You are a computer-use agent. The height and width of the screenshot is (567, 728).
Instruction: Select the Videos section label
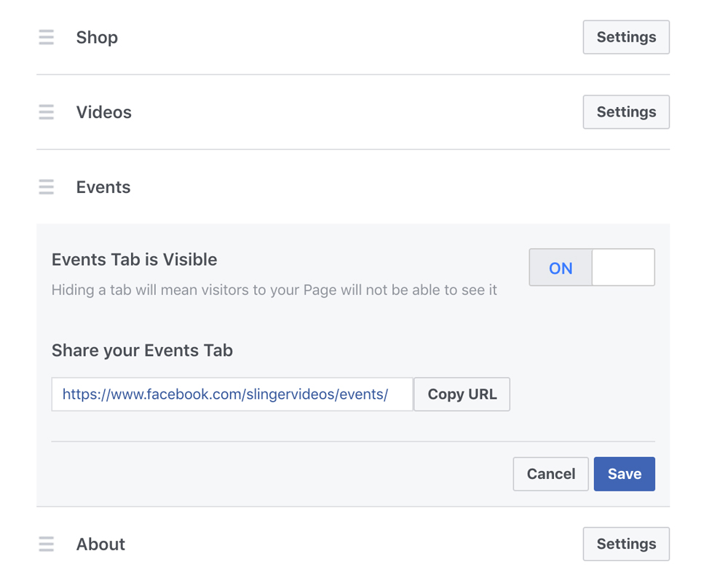click(x=103, y=112)
